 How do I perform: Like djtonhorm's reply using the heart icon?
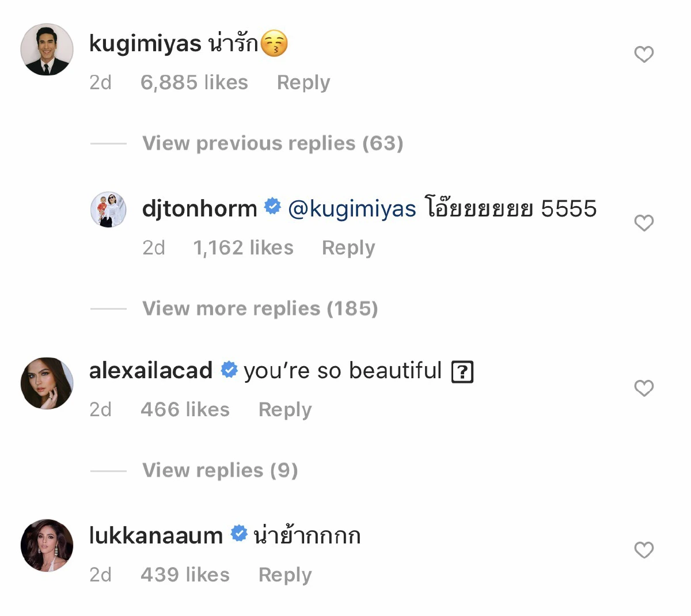644,223
